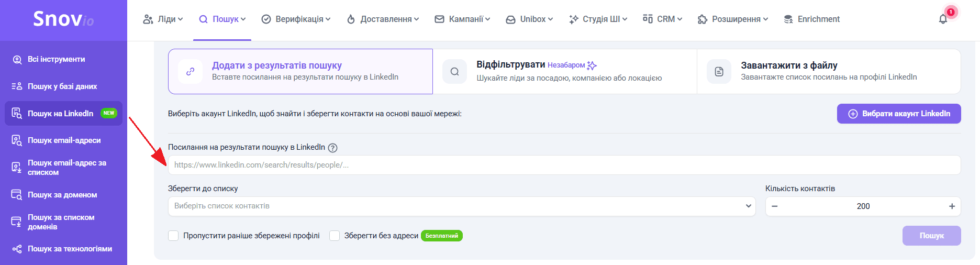Select the Додати з результатів пошуку tab

(x=300, y=72)
